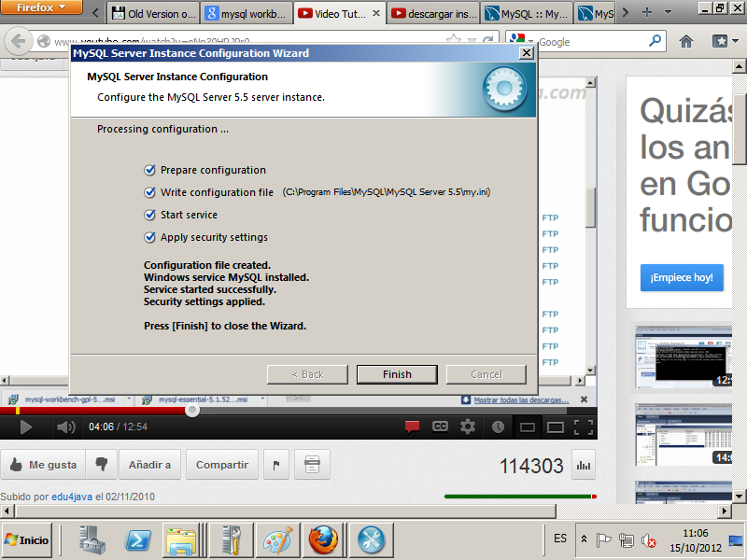Open the Compartir share panel
Viewport: 747px width, 560px height.
222,464
